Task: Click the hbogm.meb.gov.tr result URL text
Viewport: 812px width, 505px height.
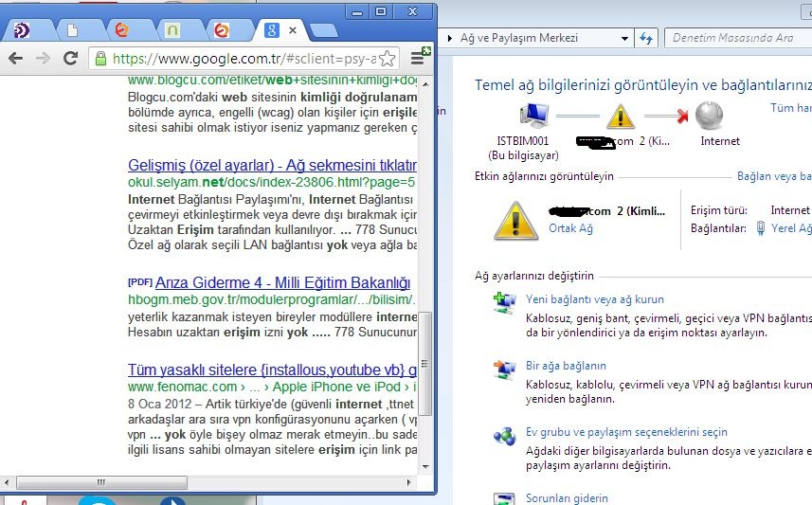Action: (x=271, y=300)
